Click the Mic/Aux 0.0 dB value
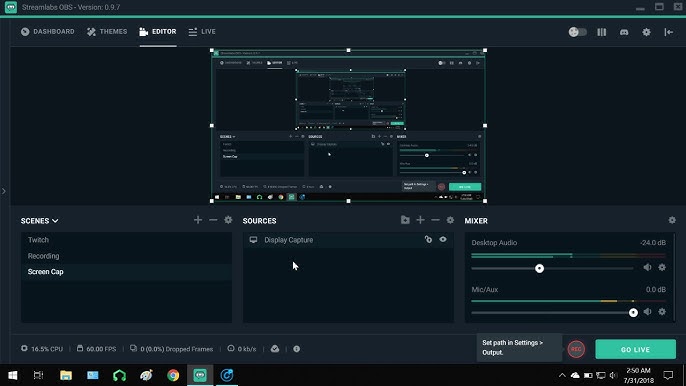Screen dimensions: 686x386 655,289
